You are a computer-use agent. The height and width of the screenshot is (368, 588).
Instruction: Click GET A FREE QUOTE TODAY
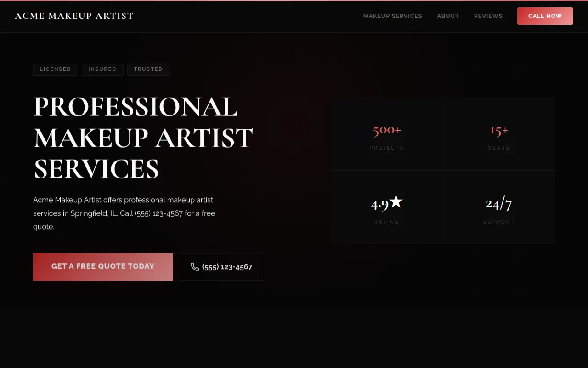[x=103, y=266]
